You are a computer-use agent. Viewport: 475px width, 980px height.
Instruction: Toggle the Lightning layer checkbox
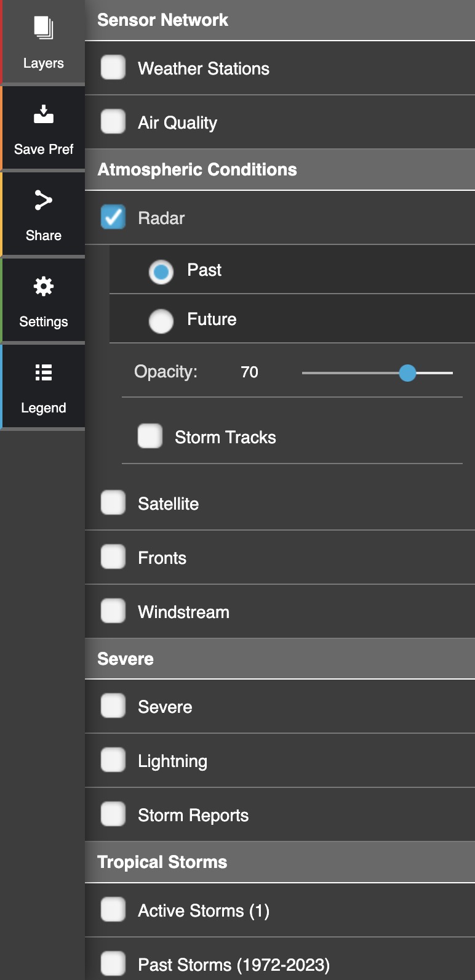tap(113, 760)
